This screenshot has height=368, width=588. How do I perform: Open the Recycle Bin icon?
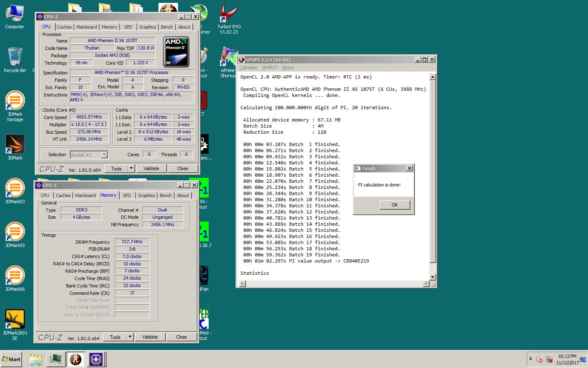pos(15,60)
